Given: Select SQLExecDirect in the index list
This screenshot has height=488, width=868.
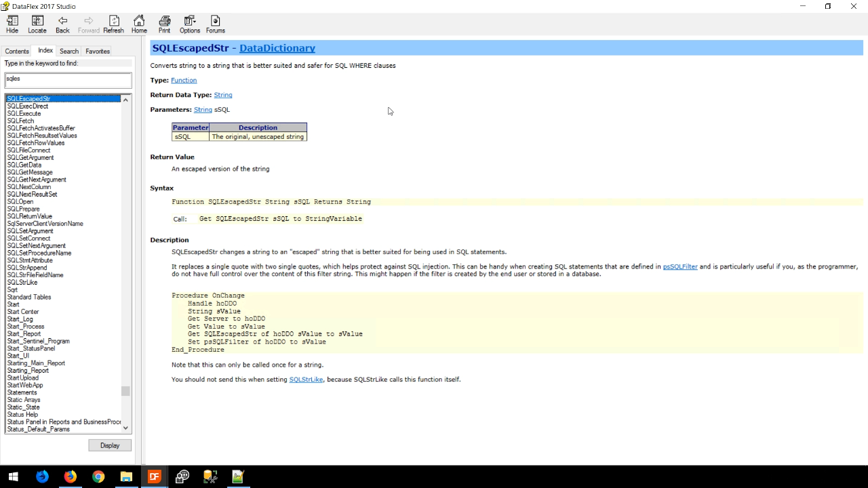Looking at the screenshot, I should [x=28, y=106].
